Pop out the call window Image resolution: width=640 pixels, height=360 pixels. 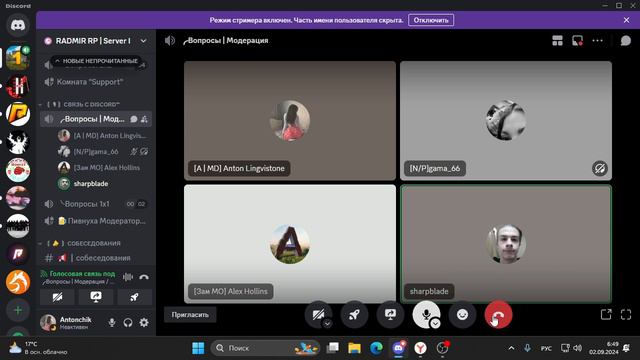point(606,314)
